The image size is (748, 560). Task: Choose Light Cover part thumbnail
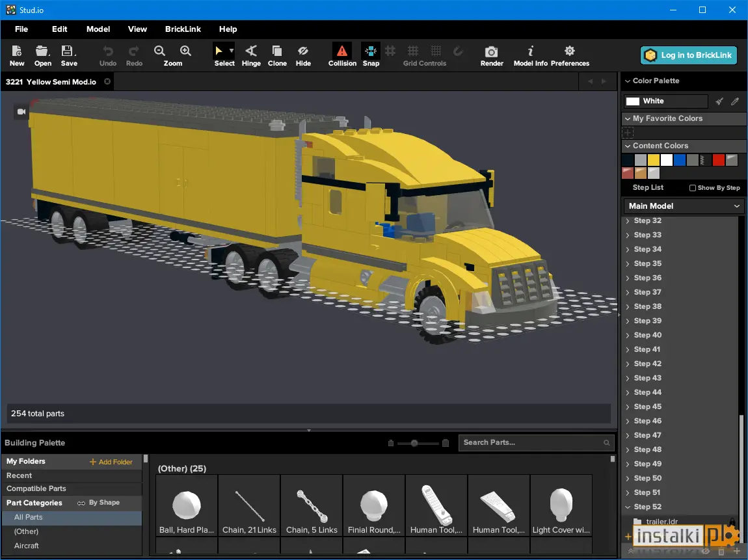(561, 505)
